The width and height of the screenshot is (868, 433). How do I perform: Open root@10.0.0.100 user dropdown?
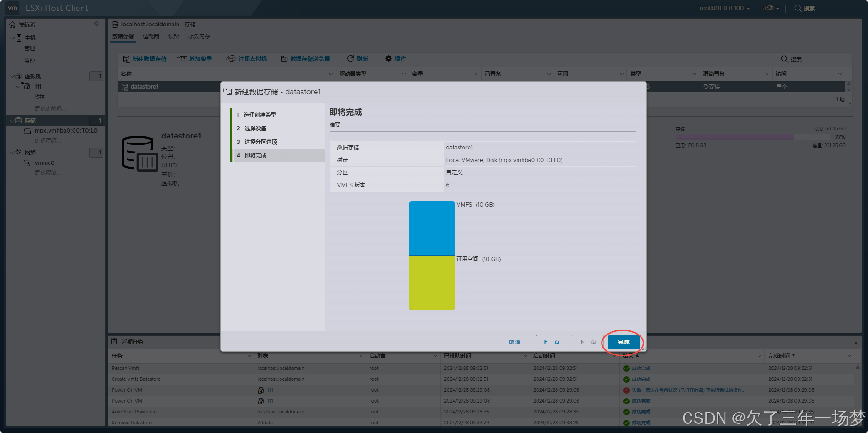[725, 8]
